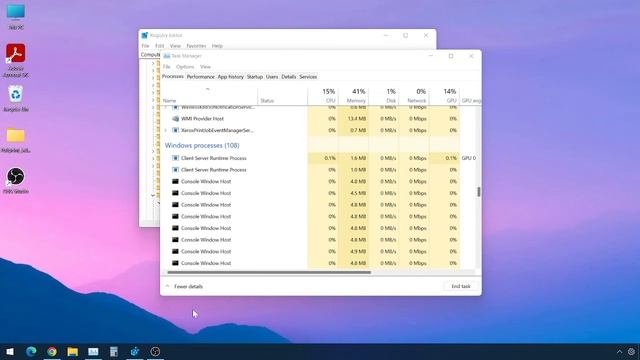
Task: Sort processes by Name column
Action: click(209, 96)
